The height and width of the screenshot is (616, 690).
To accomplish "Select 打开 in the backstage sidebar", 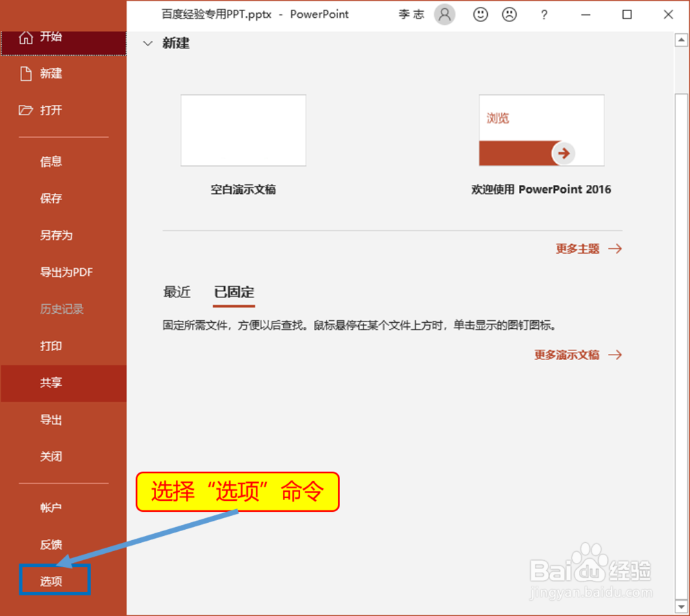I will 63,110.
